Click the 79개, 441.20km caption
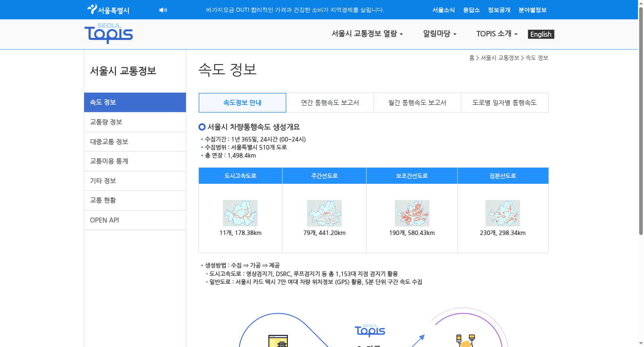 (324, 233)
